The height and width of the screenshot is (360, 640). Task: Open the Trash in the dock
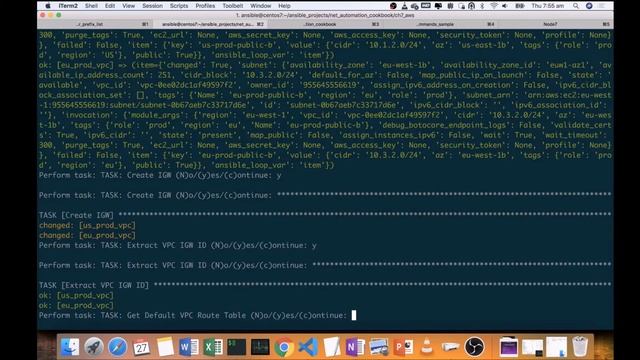pyautogui.click(x=580, y=347)
